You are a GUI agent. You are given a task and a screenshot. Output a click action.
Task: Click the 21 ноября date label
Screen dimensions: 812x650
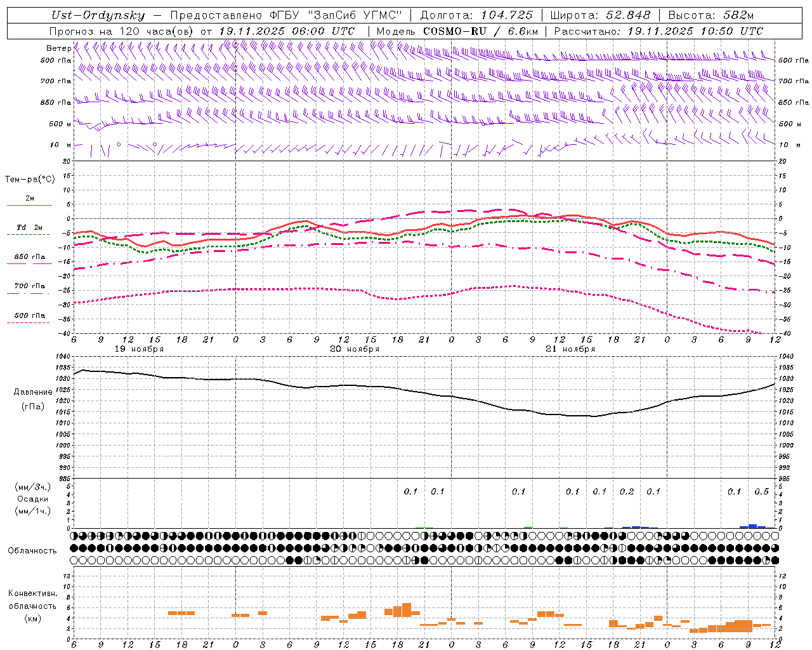click(x=570, y=349)
